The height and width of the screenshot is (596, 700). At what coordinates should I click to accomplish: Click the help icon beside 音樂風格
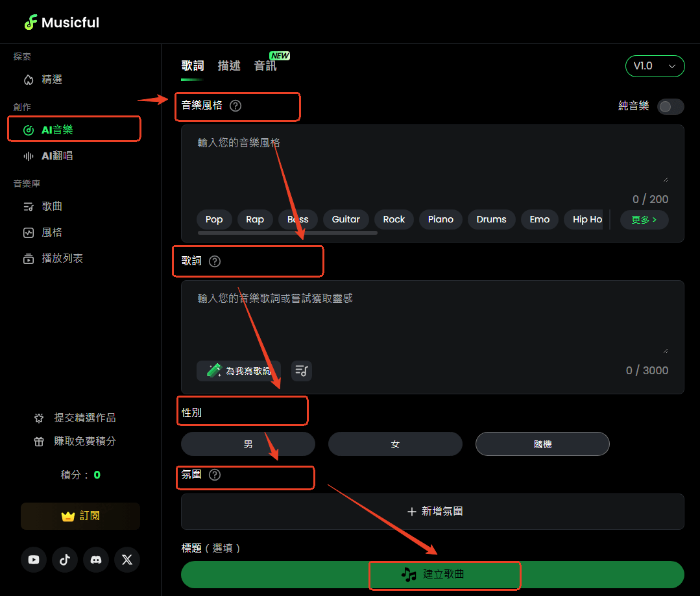click(235, 106)
